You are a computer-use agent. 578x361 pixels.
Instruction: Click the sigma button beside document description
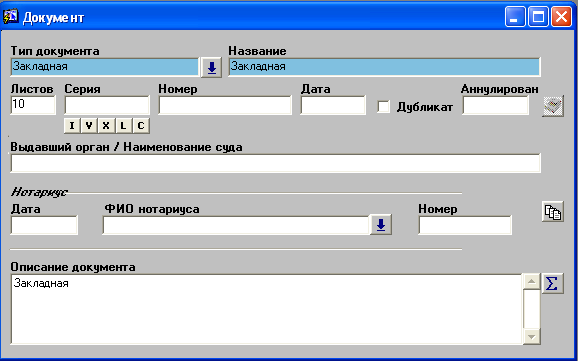pyautogui.click(x=552, y=283)
